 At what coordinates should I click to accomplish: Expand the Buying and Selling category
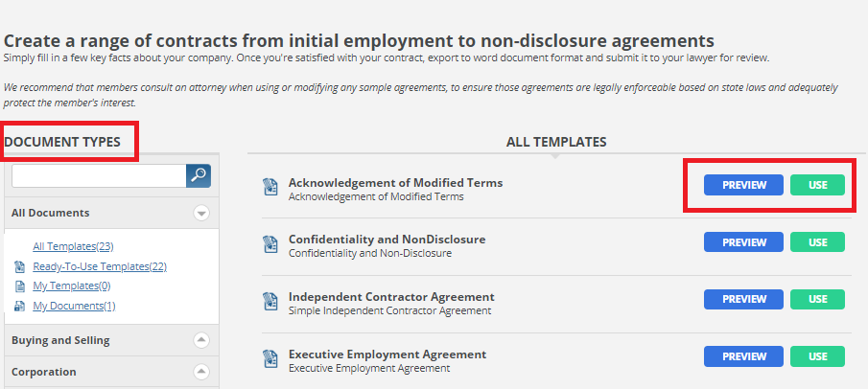[201, 340]
